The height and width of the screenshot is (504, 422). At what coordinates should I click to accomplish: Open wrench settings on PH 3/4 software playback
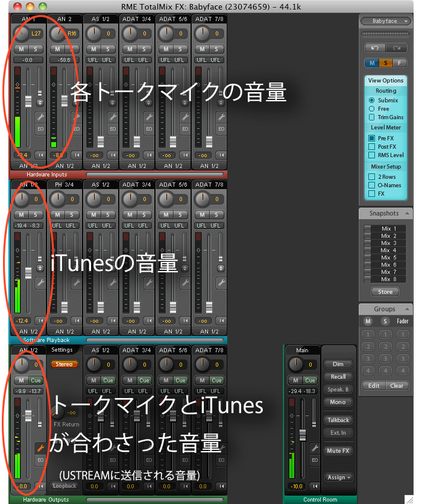77,282
